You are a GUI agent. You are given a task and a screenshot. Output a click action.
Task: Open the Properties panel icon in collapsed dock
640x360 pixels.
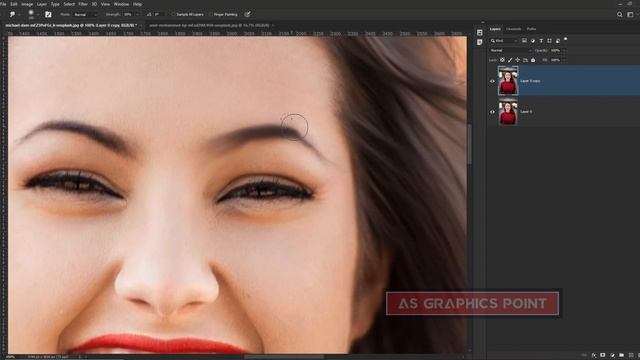point(480,32)
